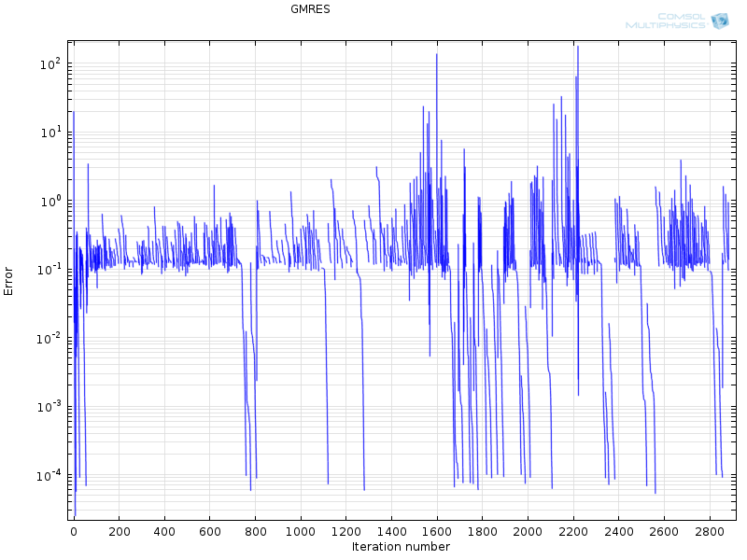Image resolution: width=747 pixels, height=560 pixels.
Task: Click the 1400 iteration tick label
Action: coord(391,532)
